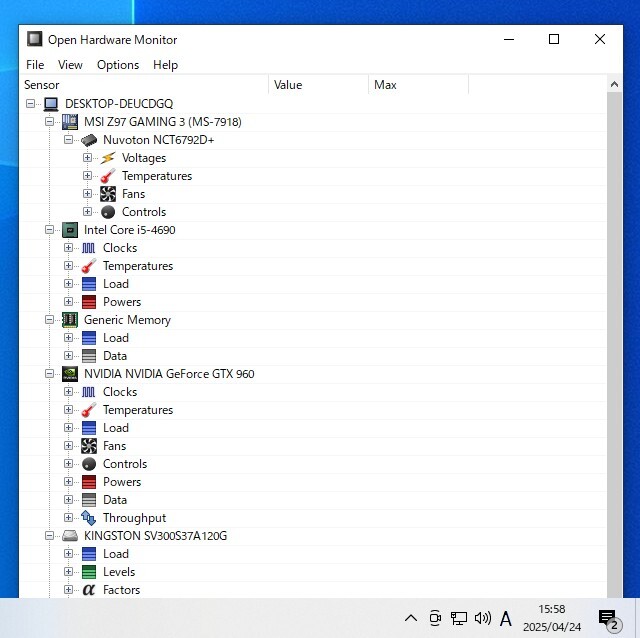This screenshot has height=638, width=640.
Task: Open the View menu
Action: coord(70,65)
